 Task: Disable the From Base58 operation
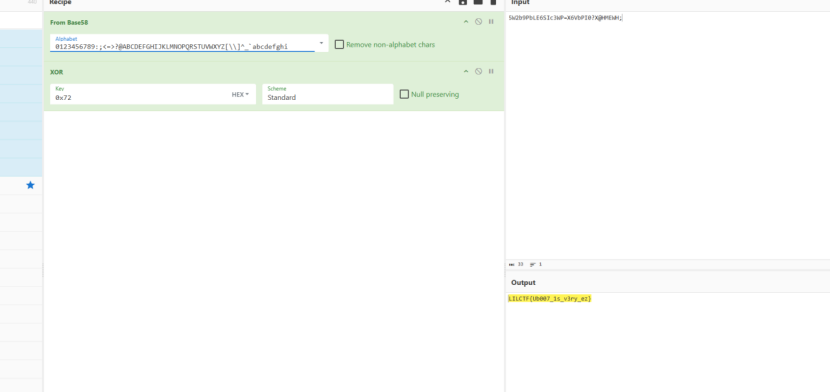(x=479, y=22)
